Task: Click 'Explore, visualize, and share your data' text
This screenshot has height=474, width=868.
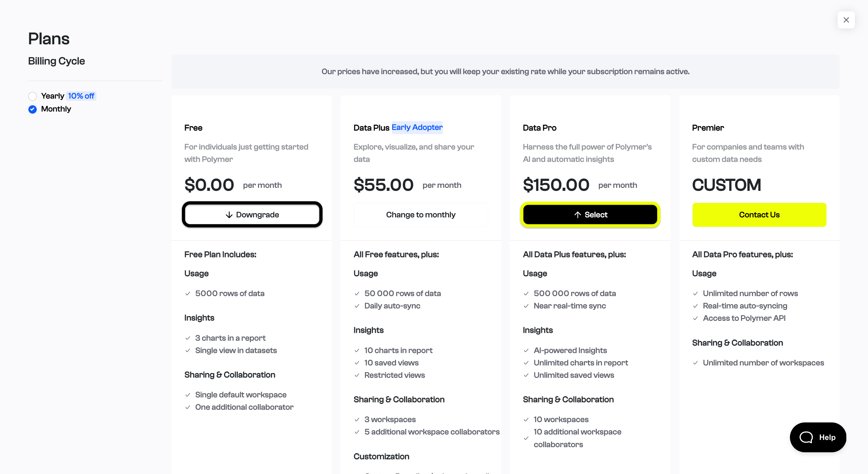Action: click(x=414, y=153)
